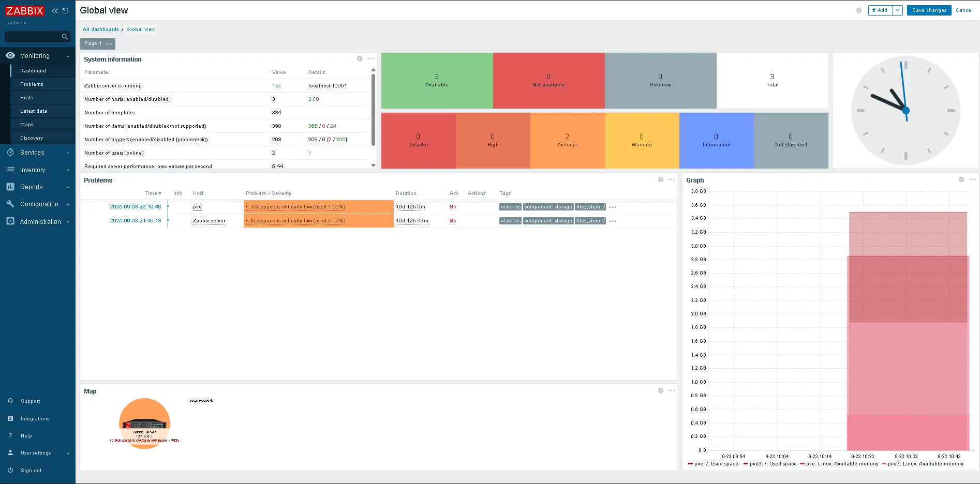Click the Monitoring eye icon

coord(10,55)
